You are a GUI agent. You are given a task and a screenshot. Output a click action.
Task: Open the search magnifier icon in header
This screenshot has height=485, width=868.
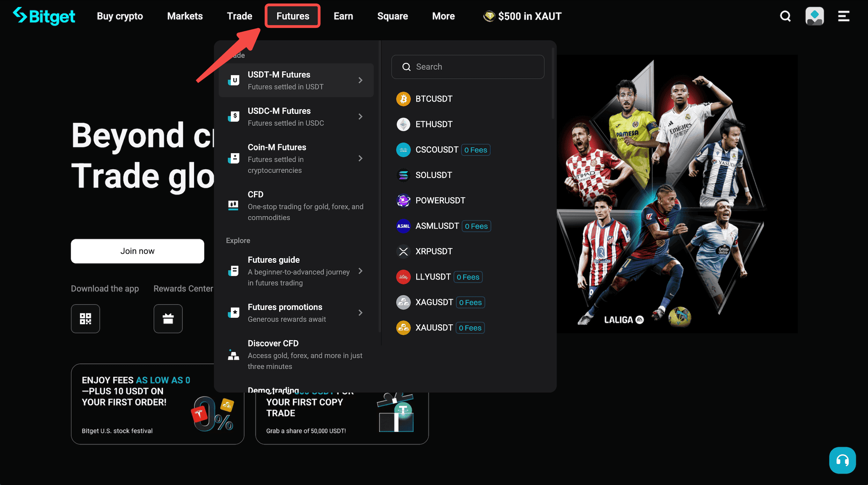785,16
